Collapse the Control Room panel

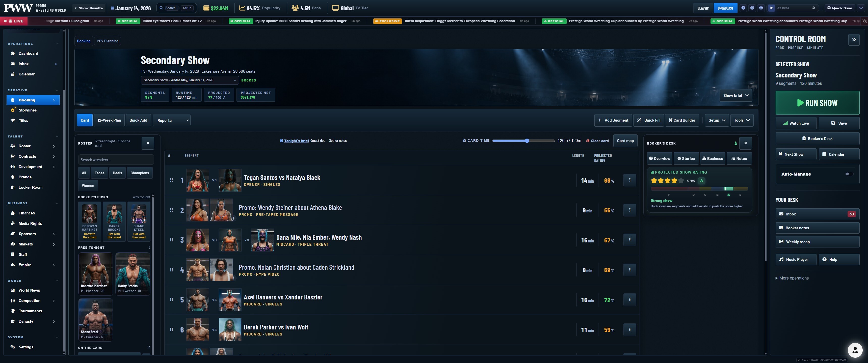pos(854,39)
